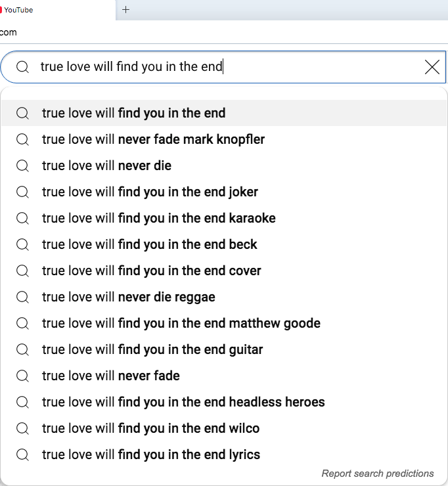This screenshot has width=448, height=486.
Task: Click search icon next to 'end karaoke' suggestion
Action: [x=23, y=218]
